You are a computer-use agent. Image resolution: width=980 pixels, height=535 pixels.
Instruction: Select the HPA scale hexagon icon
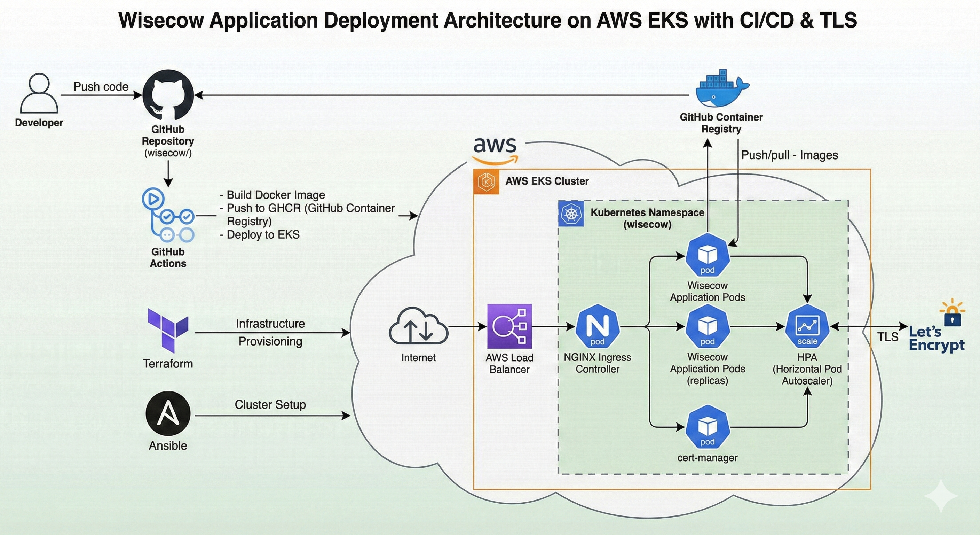click(x=807, y=326)
